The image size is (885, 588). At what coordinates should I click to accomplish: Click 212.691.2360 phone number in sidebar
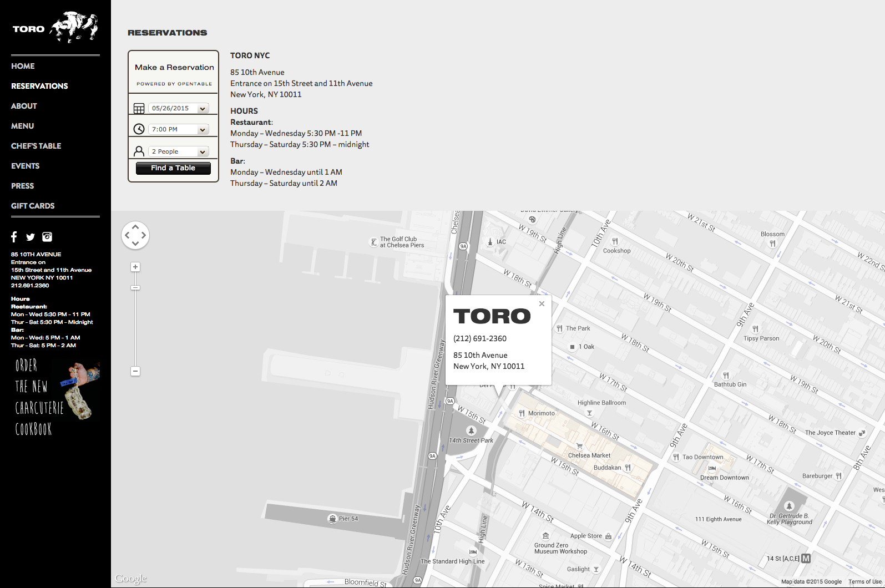coord(30,286)
